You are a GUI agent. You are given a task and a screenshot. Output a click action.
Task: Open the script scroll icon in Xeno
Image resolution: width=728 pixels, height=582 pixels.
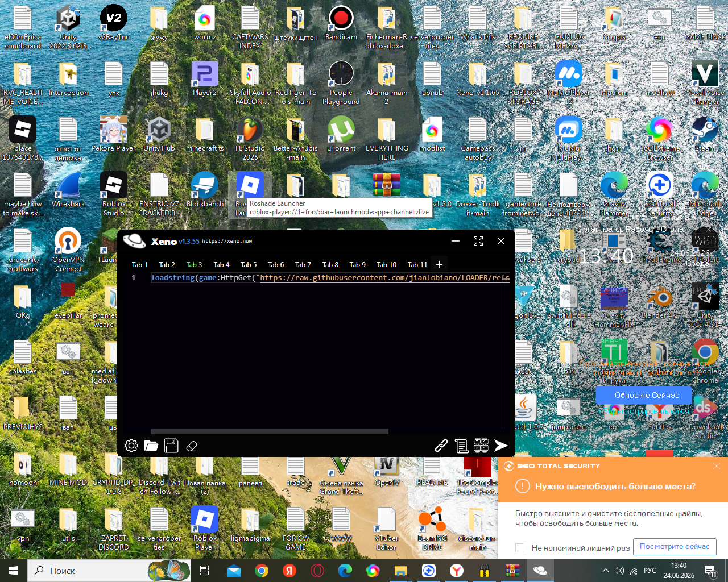tap(461, 446)
